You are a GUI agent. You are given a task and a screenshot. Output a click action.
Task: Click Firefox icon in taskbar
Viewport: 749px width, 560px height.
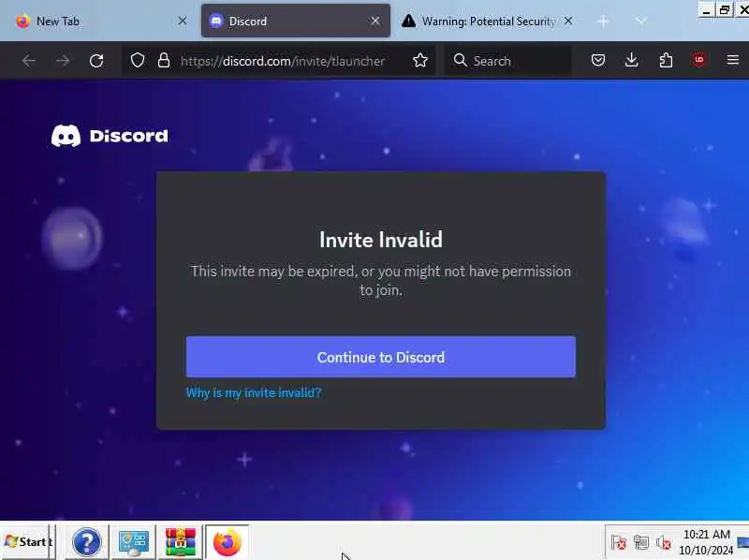228,542
